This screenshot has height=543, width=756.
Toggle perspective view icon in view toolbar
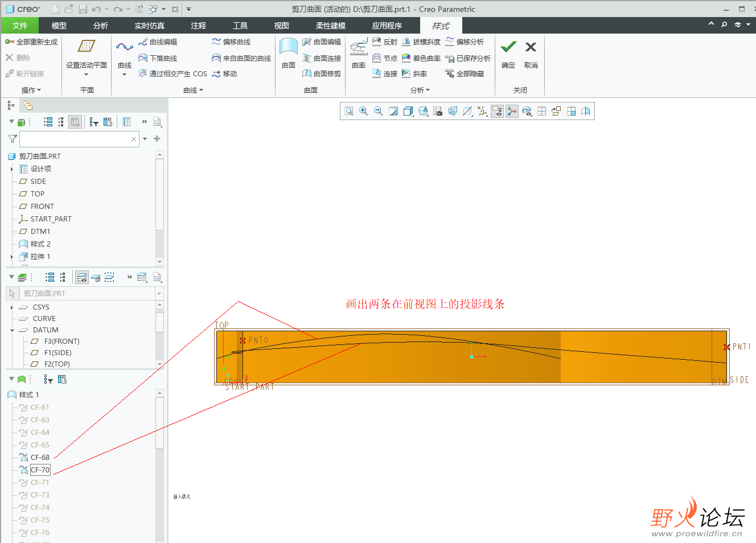453,112
